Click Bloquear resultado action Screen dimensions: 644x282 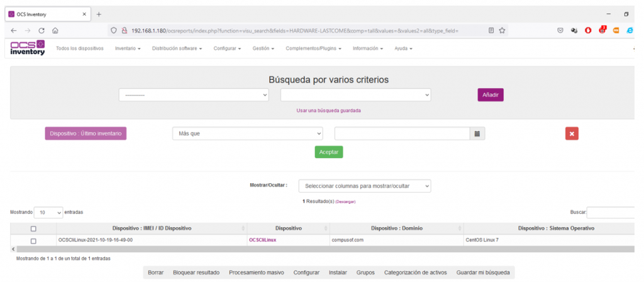(x=196, y=273)
